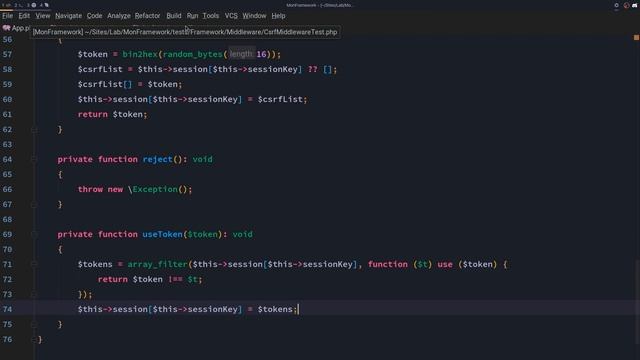Open the Run menu
This screenshot has width=640, height=360.
click(x=192, y=16)
